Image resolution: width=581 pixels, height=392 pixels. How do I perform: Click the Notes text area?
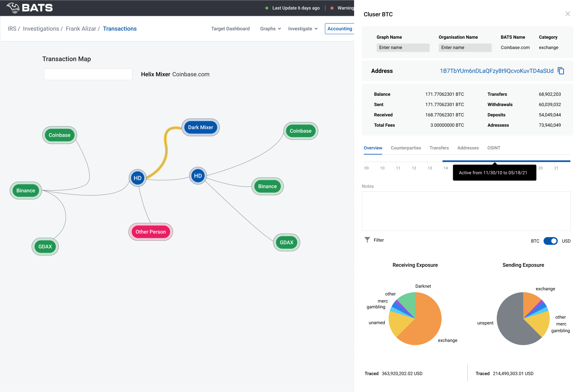(x=466, y=211)
